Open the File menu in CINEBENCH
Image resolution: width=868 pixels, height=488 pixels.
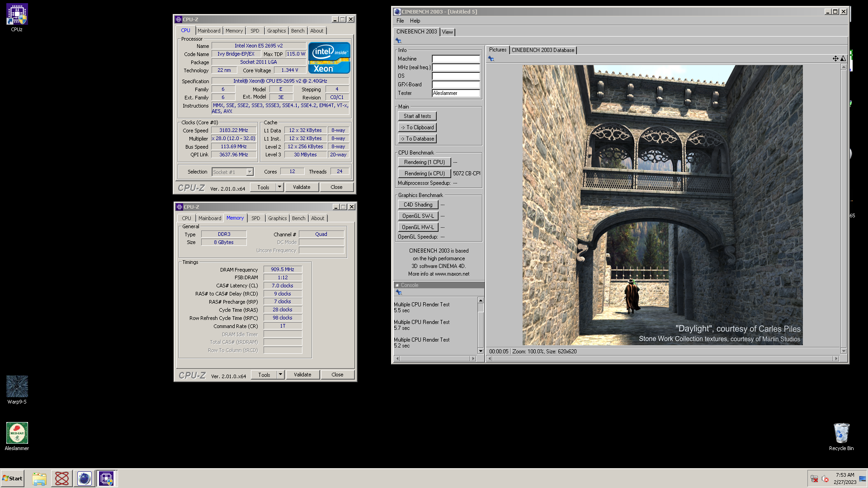click(400, 21)
